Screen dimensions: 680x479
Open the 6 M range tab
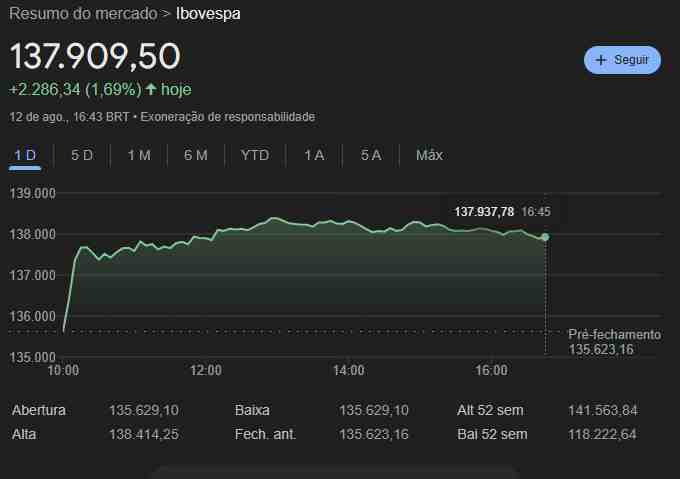196,155
